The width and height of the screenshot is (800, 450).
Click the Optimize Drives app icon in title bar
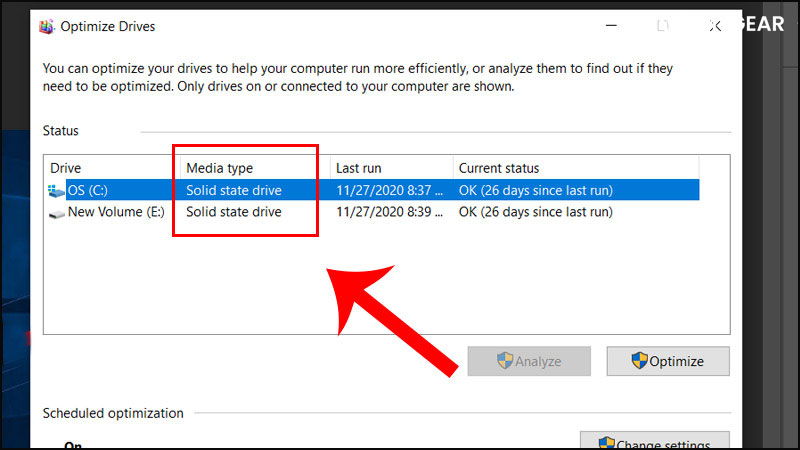[x=46, y=26]
